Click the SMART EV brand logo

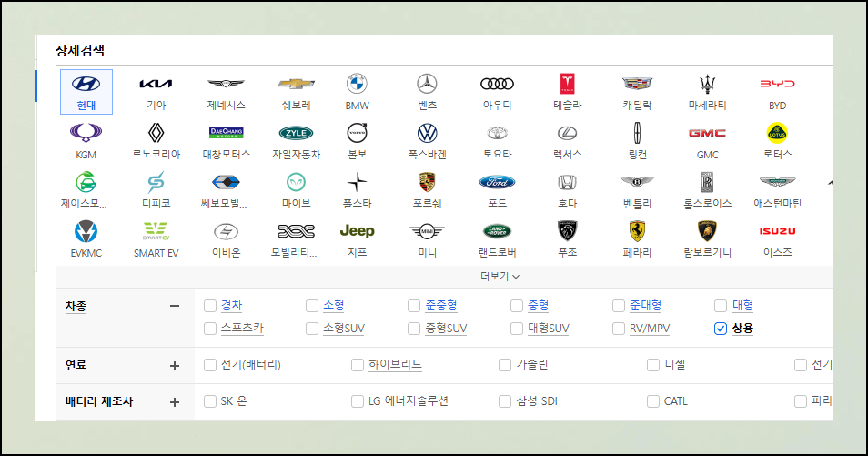click(x=156, y=231)
